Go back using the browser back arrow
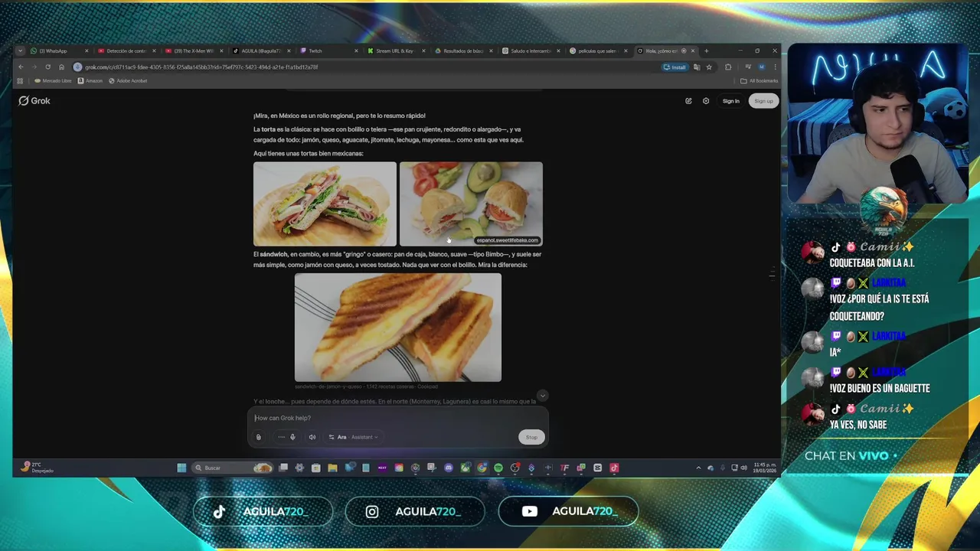Screen dimensions: 980x551 click(21, 67)
